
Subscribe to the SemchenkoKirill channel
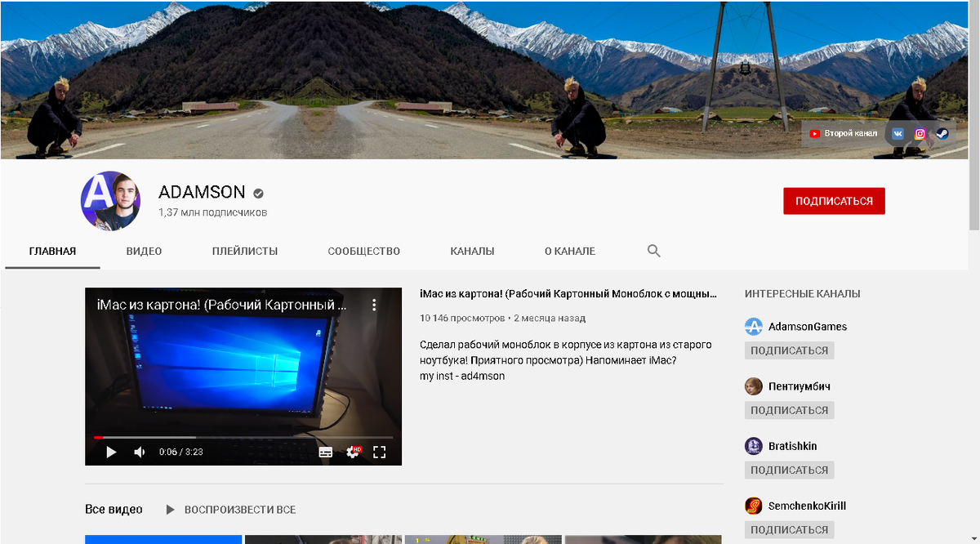point(789,529)
